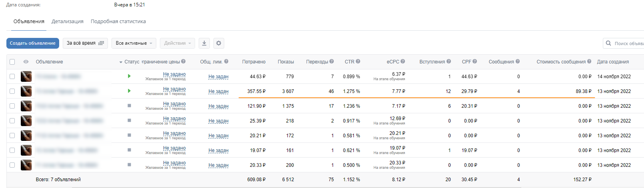This screenshot has height=188, width=644.
Task: Click the Создать объявление button
Action: (33, 43)
